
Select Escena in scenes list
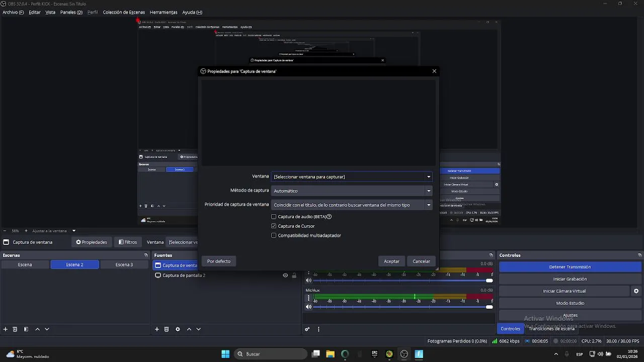[25, 265]
